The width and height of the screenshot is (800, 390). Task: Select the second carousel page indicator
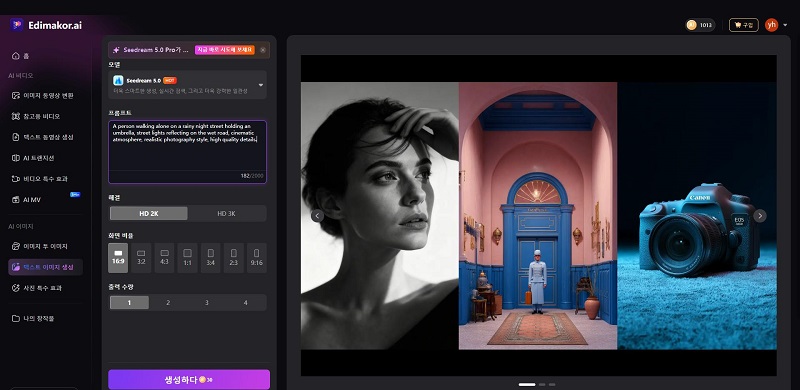542,384
